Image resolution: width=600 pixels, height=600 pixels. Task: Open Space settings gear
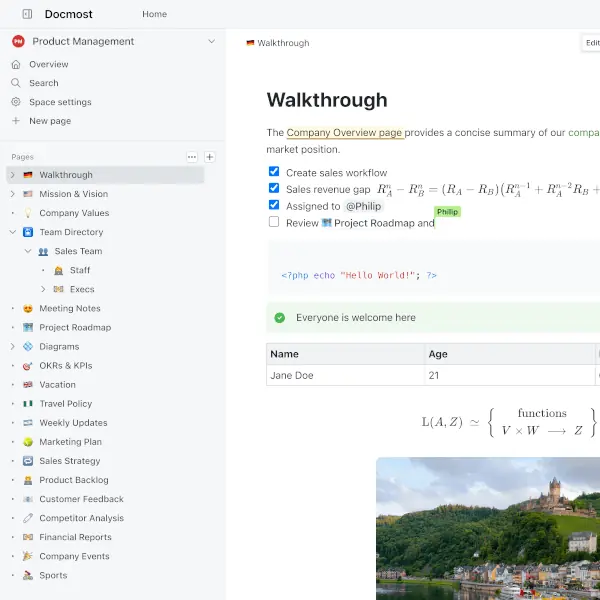(x=16, y=102)
